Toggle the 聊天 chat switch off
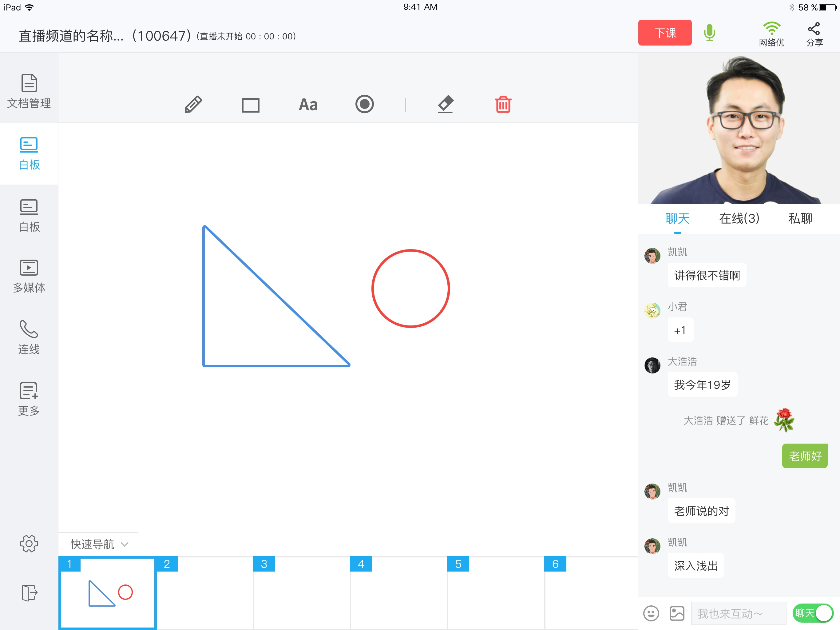This screenshot has height=630, width=840. 813,613
